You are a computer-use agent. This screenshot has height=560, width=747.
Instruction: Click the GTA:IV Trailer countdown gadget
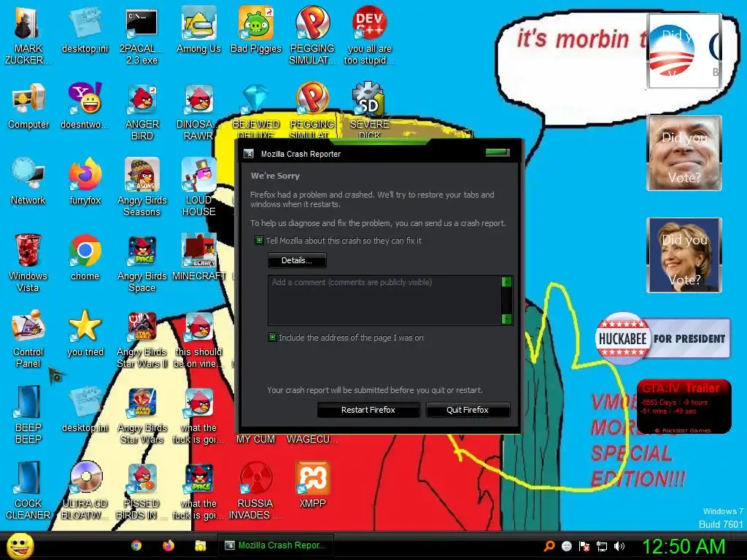point(684,407)
